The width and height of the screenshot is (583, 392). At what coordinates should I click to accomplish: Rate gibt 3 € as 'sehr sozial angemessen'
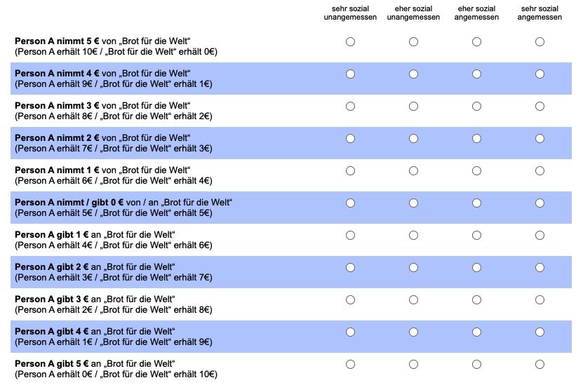click(x=540, y=300)
